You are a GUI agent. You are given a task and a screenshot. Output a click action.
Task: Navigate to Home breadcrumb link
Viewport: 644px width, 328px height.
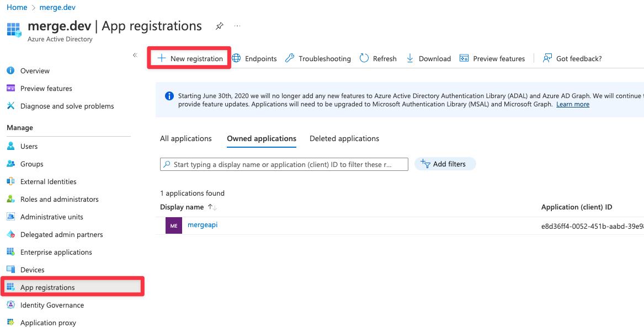point(17,7)
